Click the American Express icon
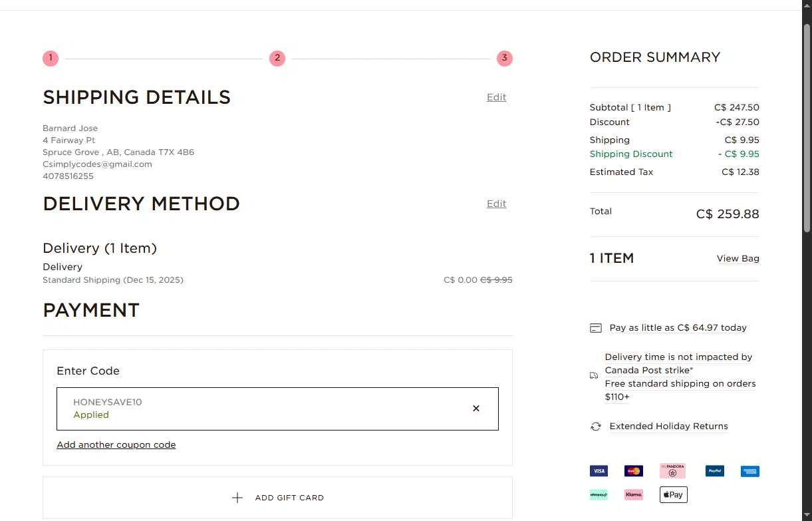812x521 pixels. [750, 471]
